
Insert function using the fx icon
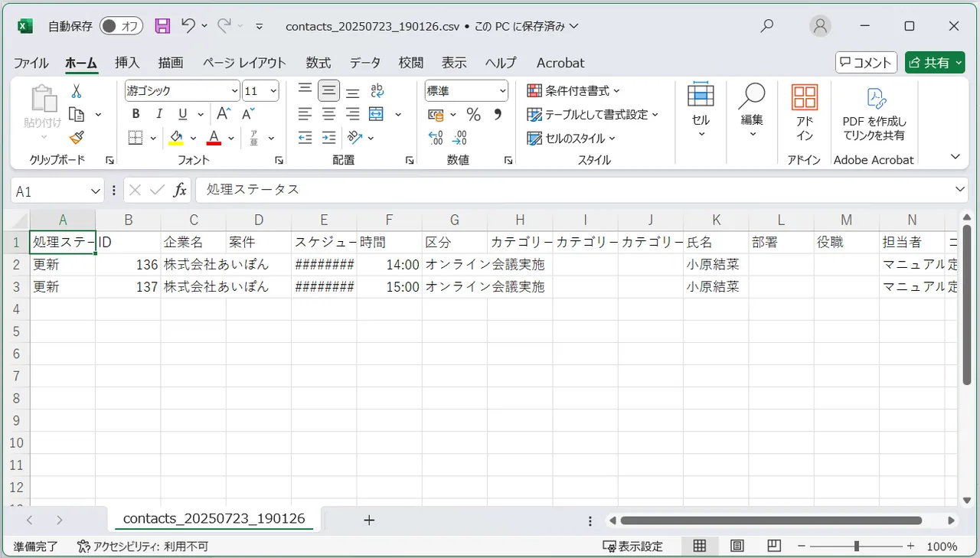point(180,190)
